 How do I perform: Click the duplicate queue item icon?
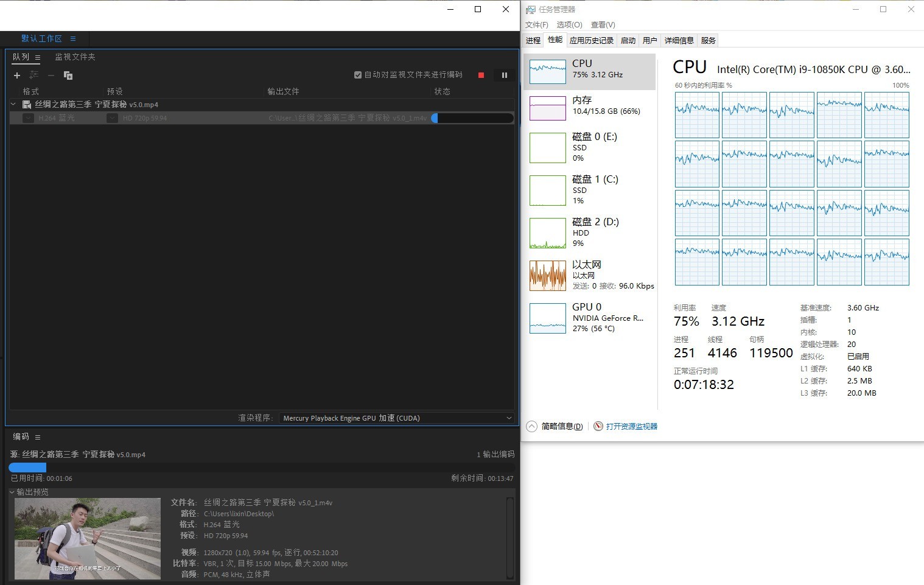[x=68, y=75]
